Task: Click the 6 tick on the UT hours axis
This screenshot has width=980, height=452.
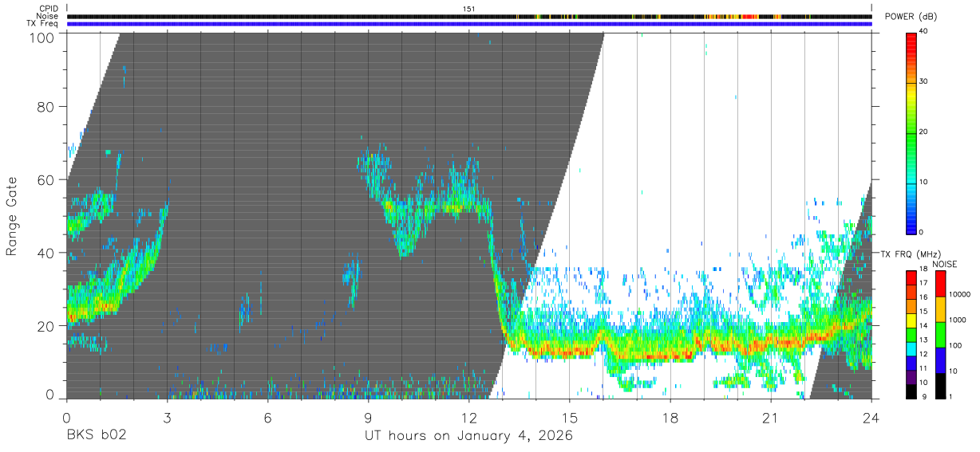Action: click(267, 418)
